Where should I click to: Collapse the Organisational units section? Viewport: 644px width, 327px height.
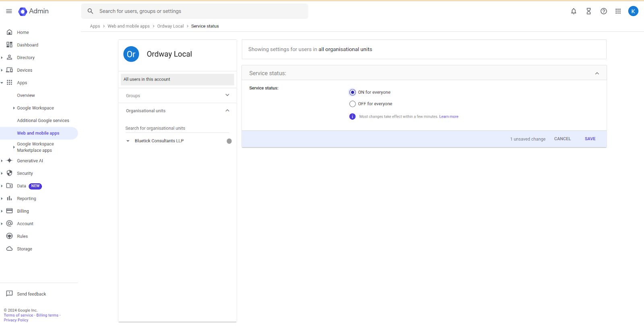point(227,110)
